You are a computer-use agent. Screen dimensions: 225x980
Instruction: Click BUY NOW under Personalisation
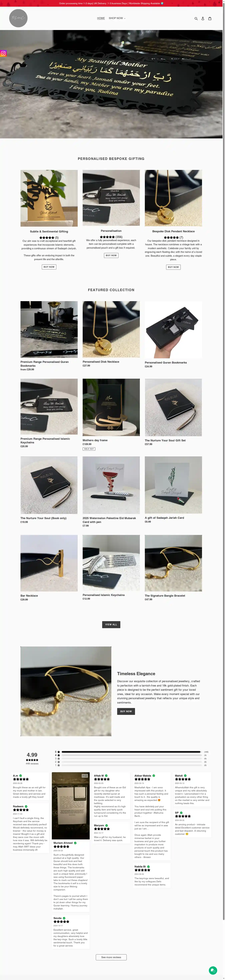111,255
